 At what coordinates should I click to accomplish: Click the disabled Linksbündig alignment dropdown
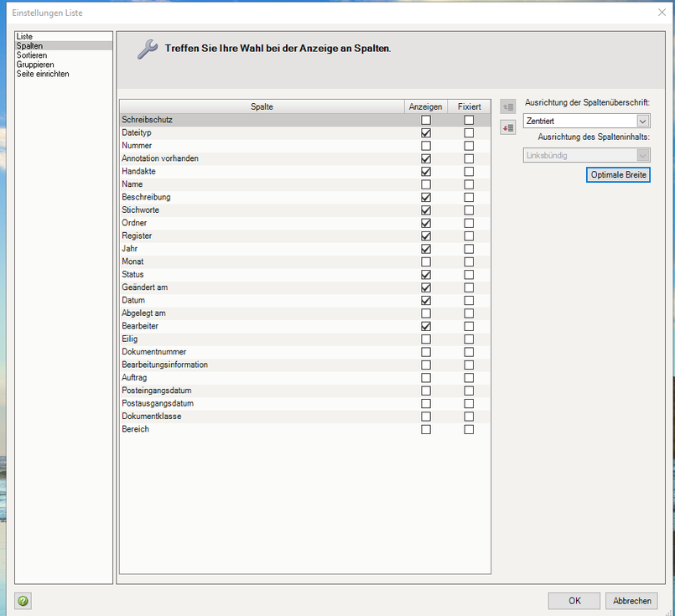[586, 155]
